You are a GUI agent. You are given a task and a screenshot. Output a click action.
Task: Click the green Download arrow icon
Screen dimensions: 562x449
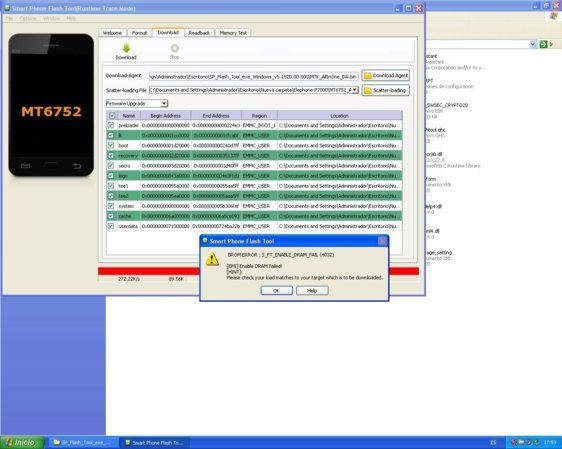click(x=126, y=48)
